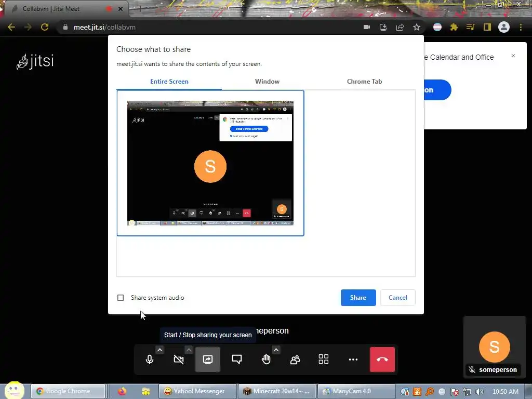
Task: Click the camera permission icon in address bar
Action: (x=367, y=27)
